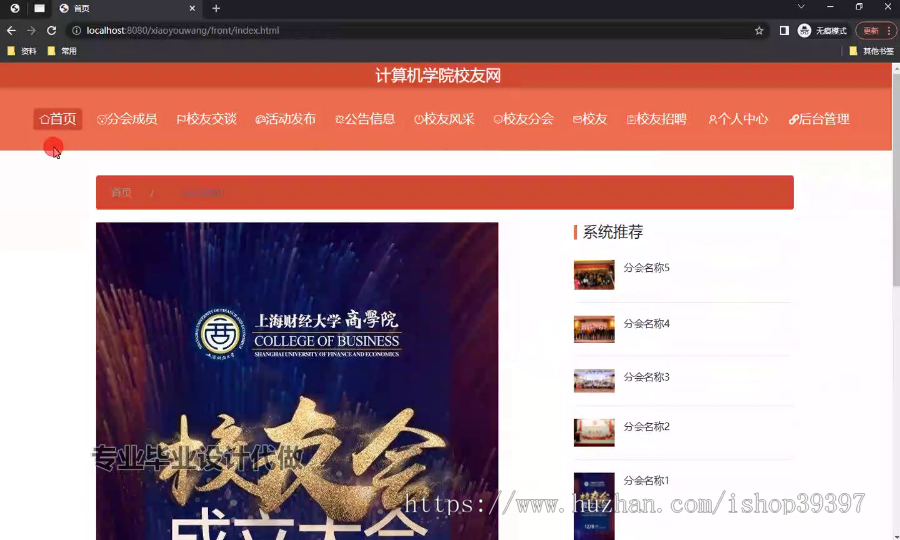Open the 后台管理 navigation item
This screenshot has height=540, width=900.
[x=819, y=119]
